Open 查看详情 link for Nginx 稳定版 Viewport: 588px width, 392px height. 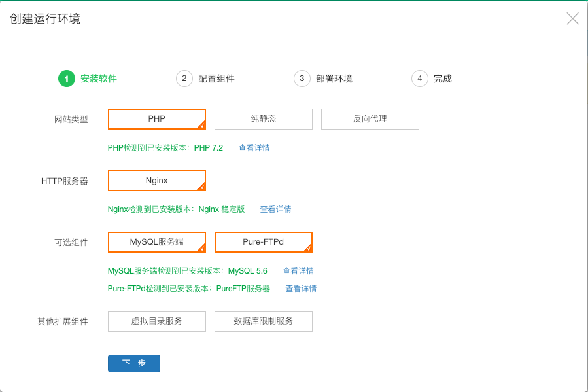pos(275,209)
